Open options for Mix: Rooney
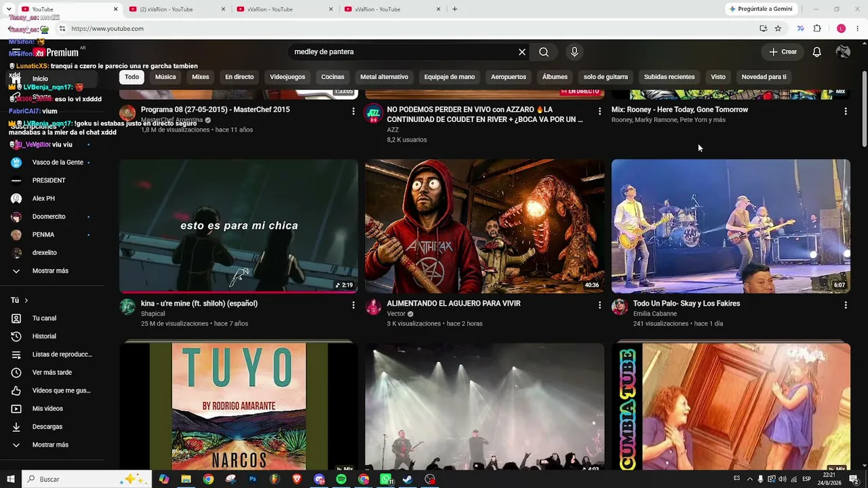The image size is (868, 488). point(845,110)
